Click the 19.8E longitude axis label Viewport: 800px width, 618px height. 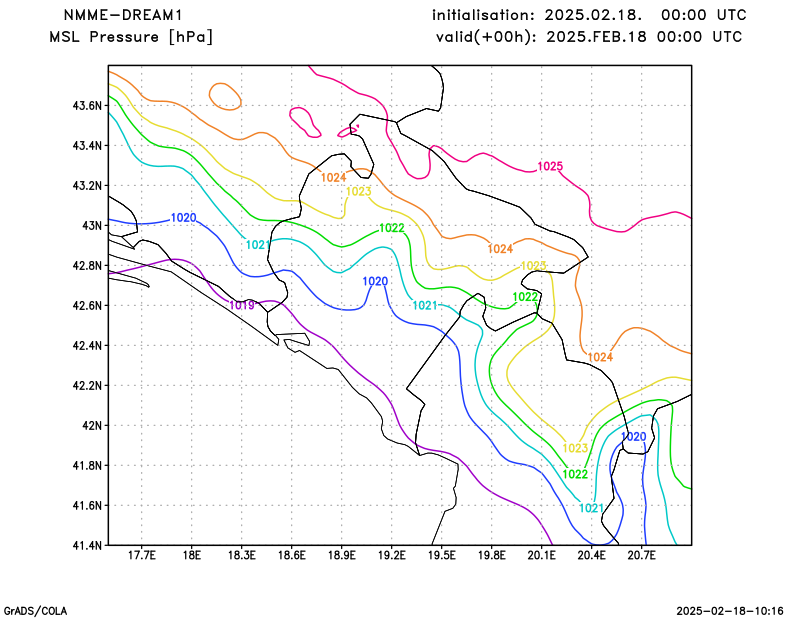point(492,555)
